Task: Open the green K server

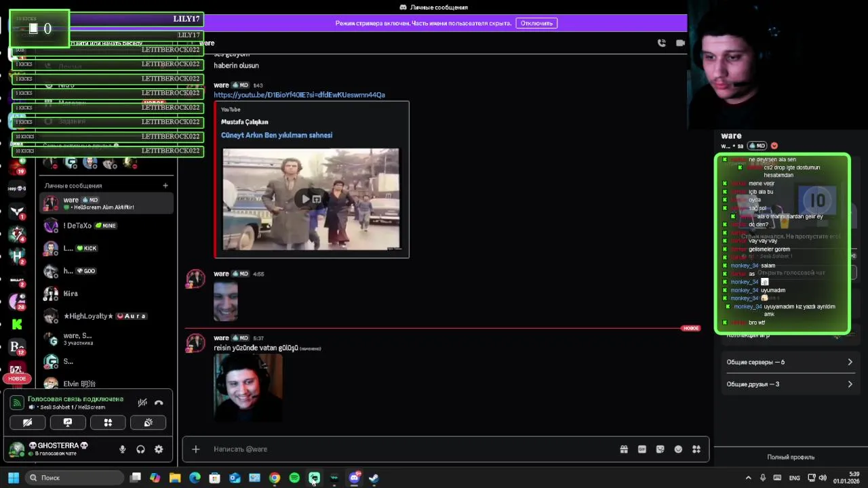Action: coord(17,325)
